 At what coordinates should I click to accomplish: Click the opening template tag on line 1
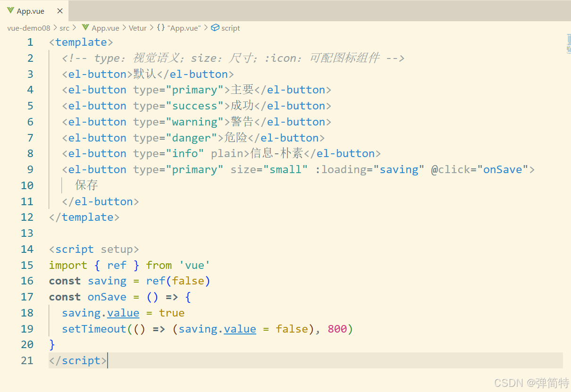(81, 42)
